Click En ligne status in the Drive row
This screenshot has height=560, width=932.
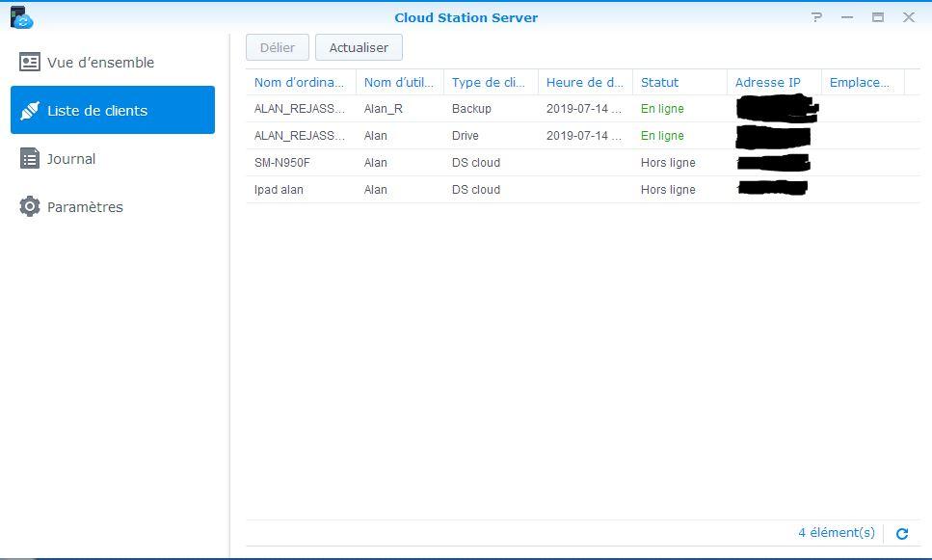tap(662, 136)
